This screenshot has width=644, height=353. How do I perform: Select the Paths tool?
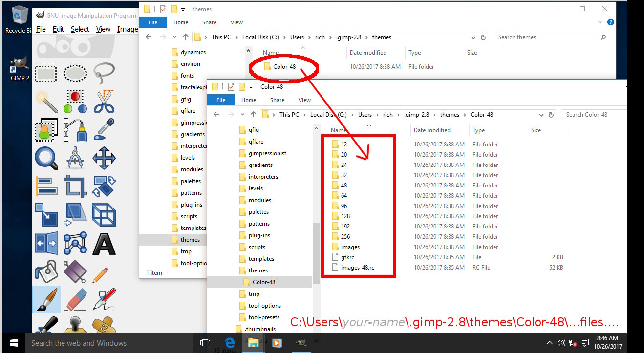tap(75, 130)
